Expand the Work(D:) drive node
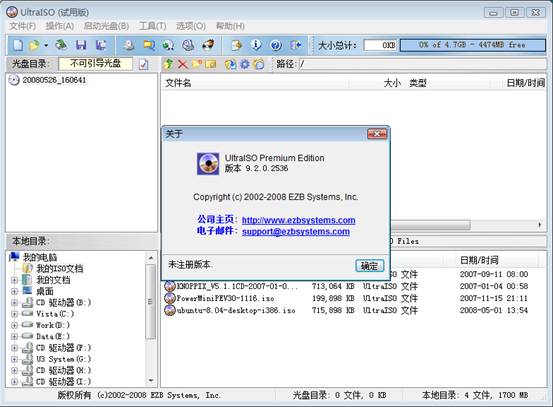Screen dimensions: 553x407 (x=14, y=325)
